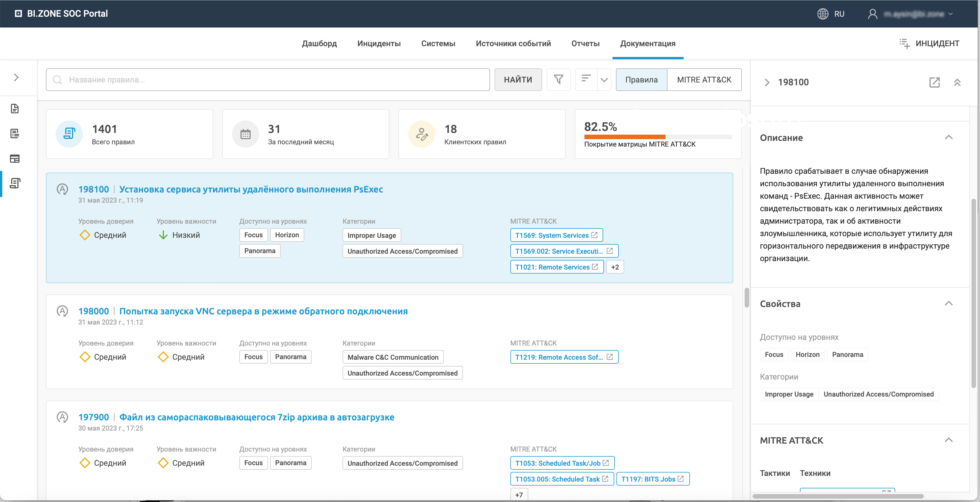The image size is (980, 502).
Task: Collapse the Описание section
Action: coord(949,138)
